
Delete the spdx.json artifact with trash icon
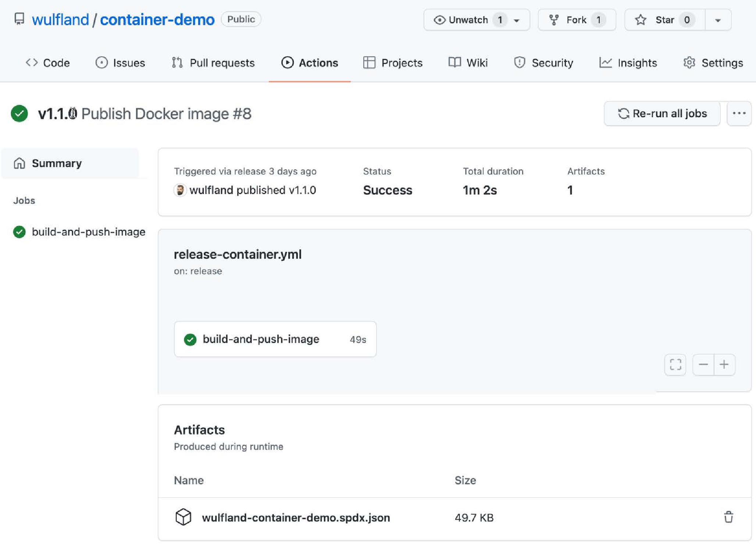tap(728, 517)
